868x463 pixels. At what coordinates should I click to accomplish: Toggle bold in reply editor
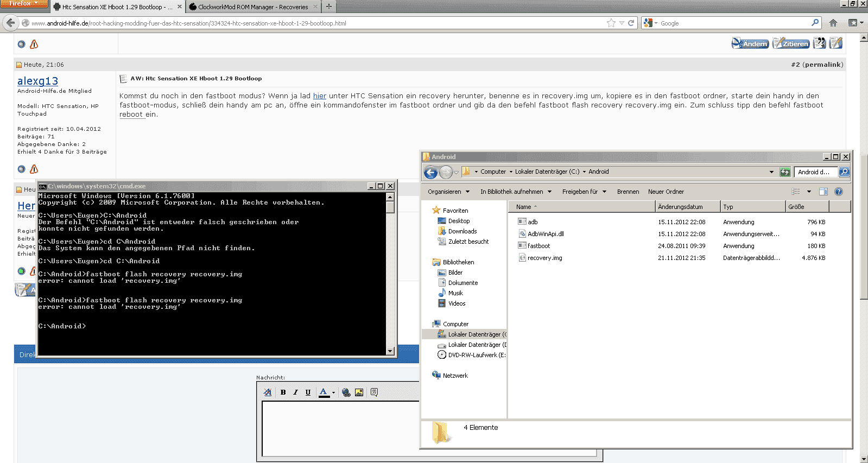point(283,392)
